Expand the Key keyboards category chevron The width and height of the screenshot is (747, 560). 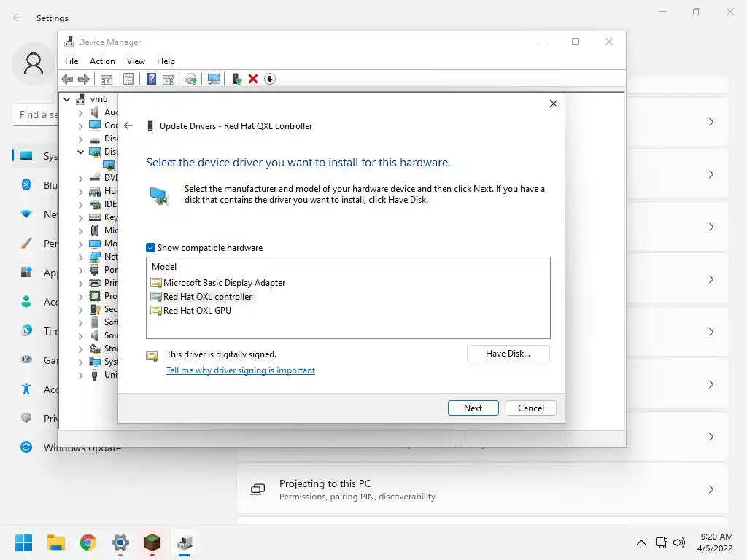[x=80, y=217]
